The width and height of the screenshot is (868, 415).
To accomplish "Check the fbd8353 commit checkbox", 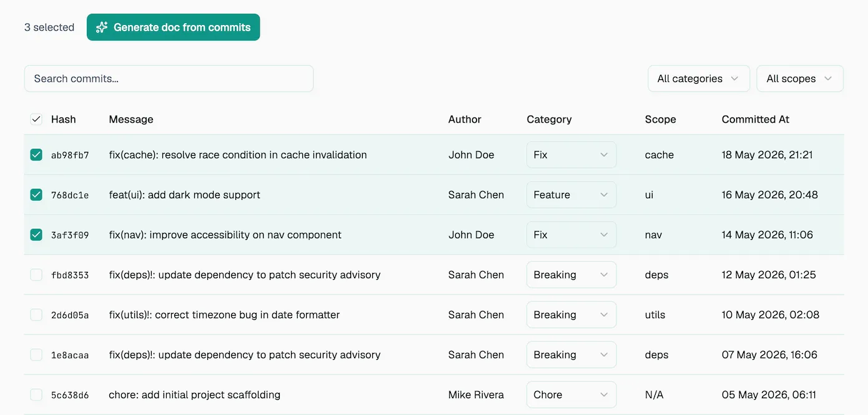I will point(36,275).
